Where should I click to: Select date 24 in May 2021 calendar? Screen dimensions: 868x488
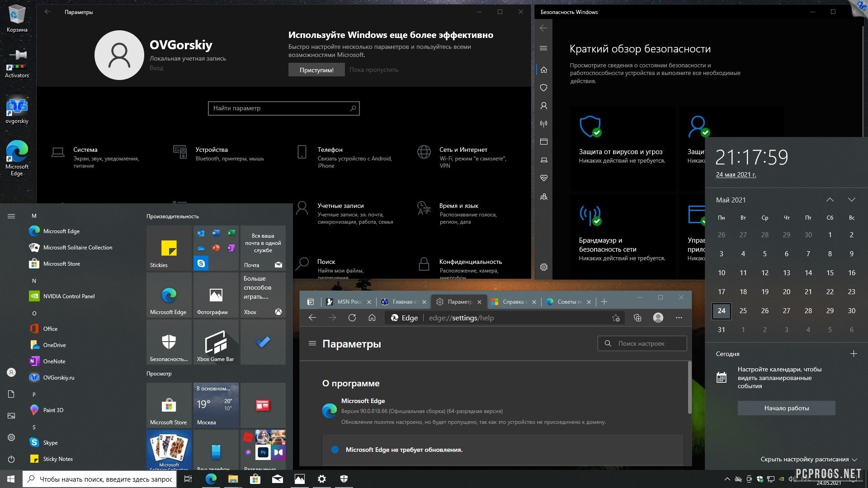point(722,310)
